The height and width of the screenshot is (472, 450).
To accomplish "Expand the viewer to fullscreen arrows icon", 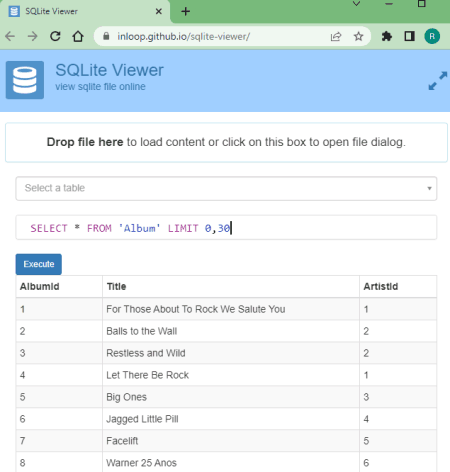I will (x=438, y=81).
